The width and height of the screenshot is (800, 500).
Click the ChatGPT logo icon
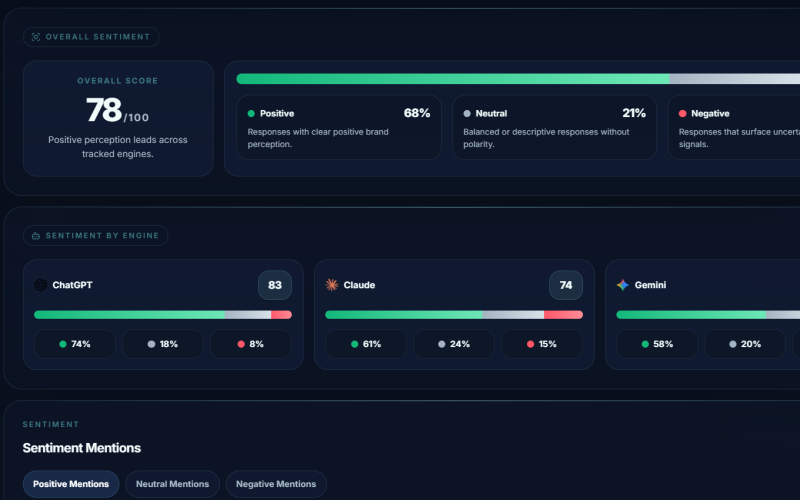pyautogui.click(x=40, y=285)
